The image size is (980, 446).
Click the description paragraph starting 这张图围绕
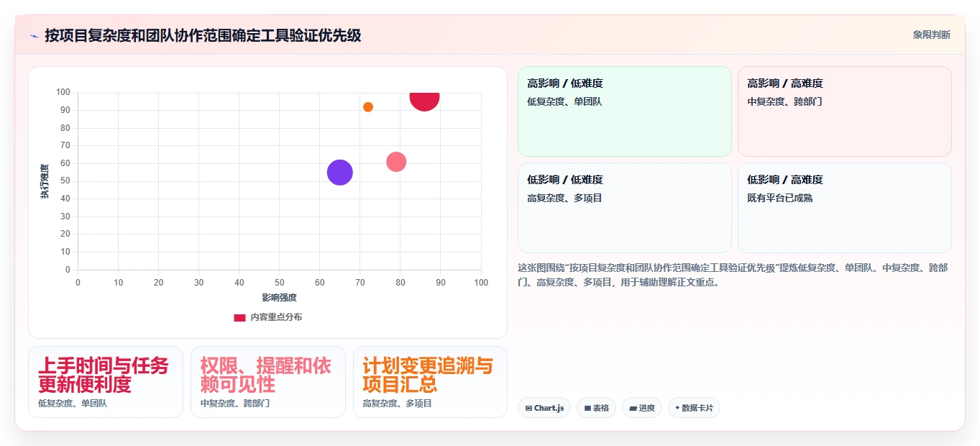[x=733, y=275]
